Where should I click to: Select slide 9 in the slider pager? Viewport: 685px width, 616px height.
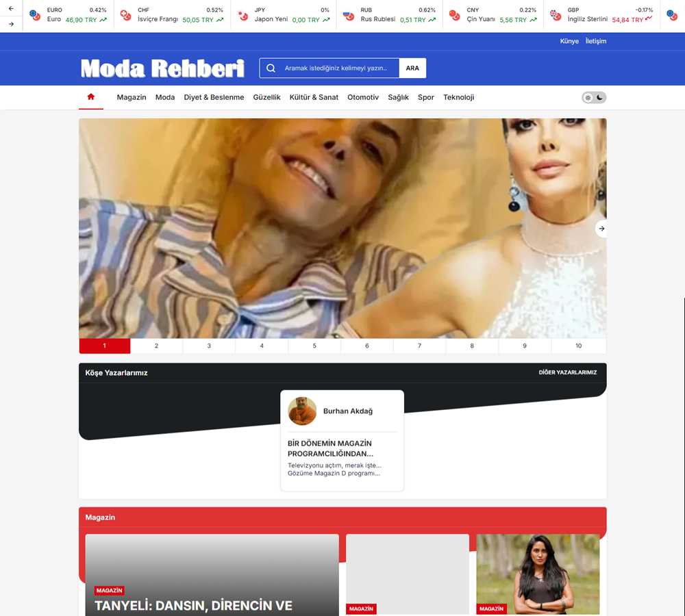tap(525, 346)
